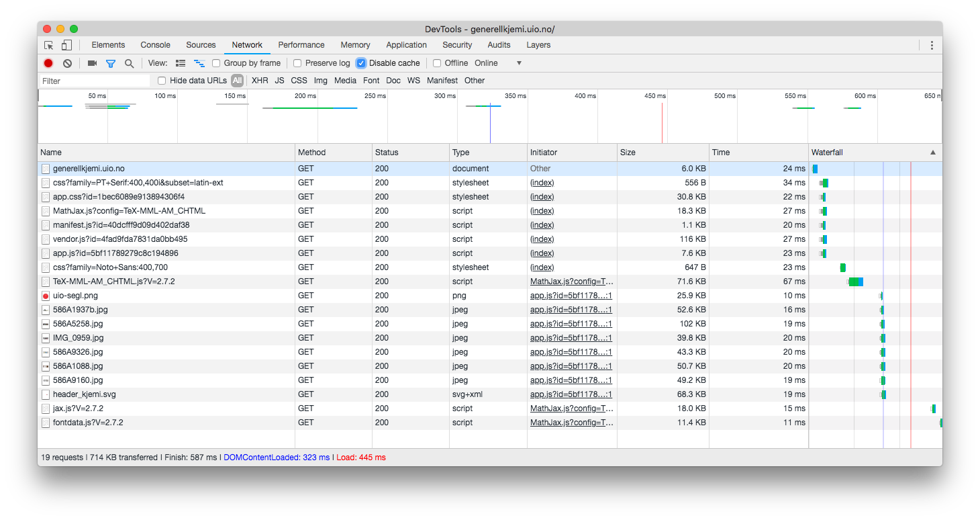
Task: Sort requests by Initiator column header
Action: (x=573, y=153)
